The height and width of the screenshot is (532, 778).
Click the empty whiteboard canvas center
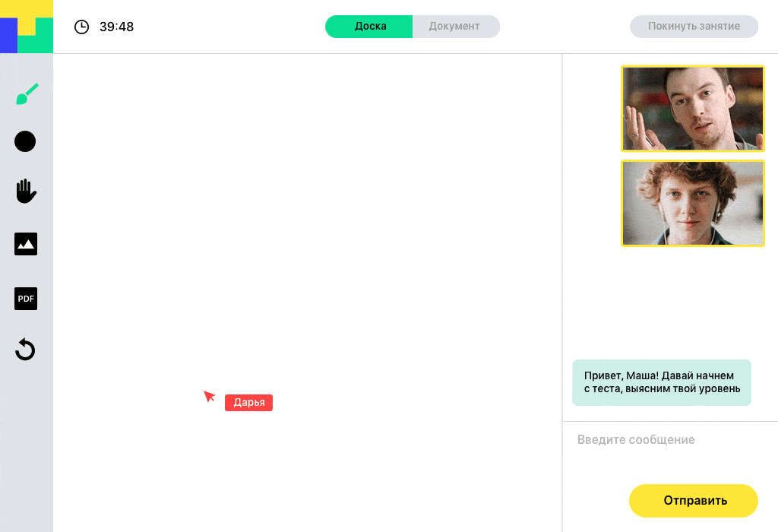pyautogui.click(x=308, y=293)
